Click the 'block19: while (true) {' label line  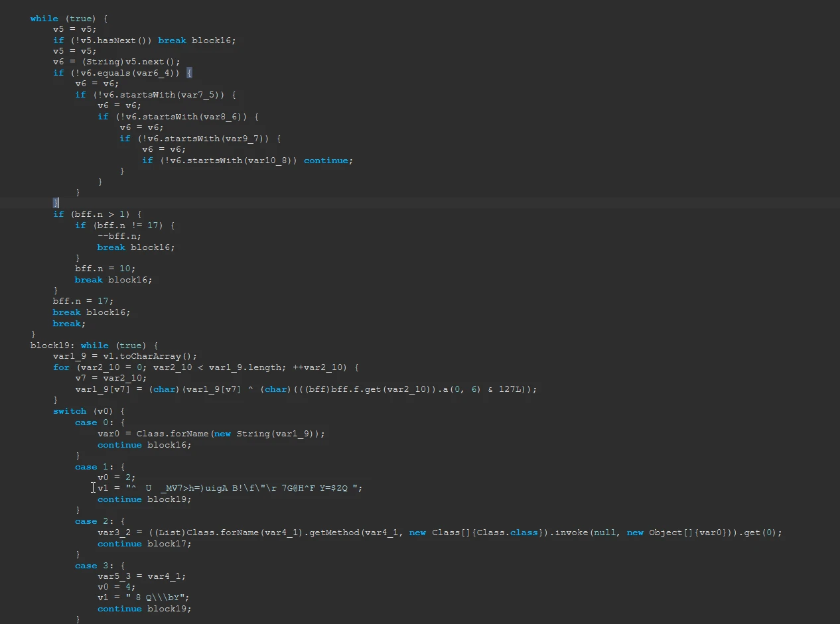[x=95, y=345]
